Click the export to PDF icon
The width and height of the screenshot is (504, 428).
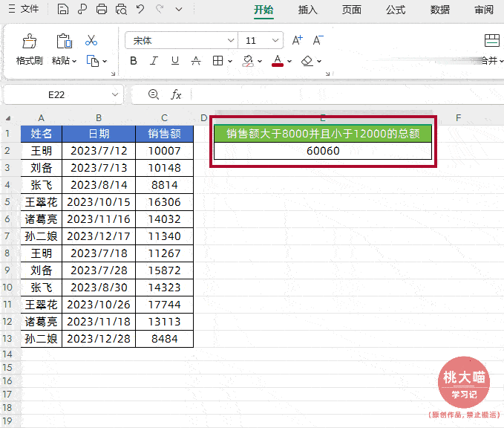click(82, 9)
